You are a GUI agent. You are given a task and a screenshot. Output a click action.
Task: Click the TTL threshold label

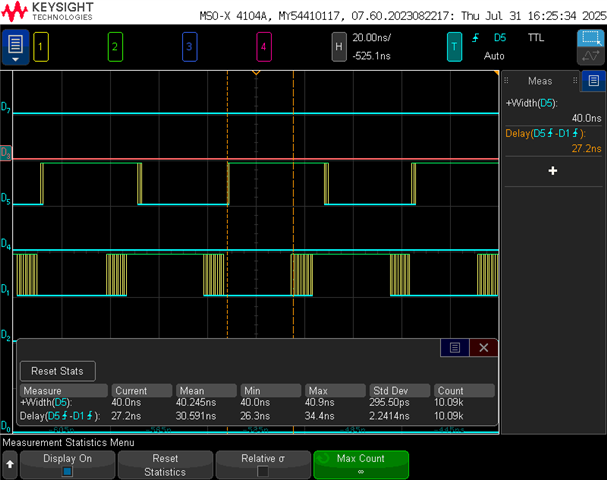click(x=536, y=38)
